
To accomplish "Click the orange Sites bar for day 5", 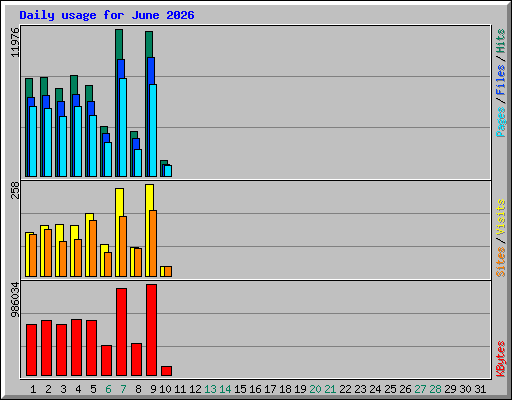I will [93, 248].
